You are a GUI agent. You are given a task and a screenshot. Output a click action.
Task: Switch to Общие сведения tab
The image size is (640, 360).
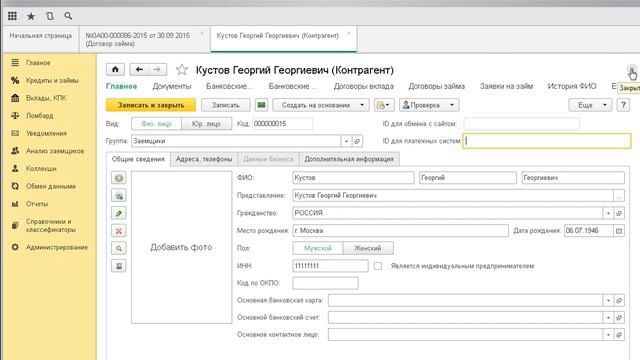click(x=138, y=159)
